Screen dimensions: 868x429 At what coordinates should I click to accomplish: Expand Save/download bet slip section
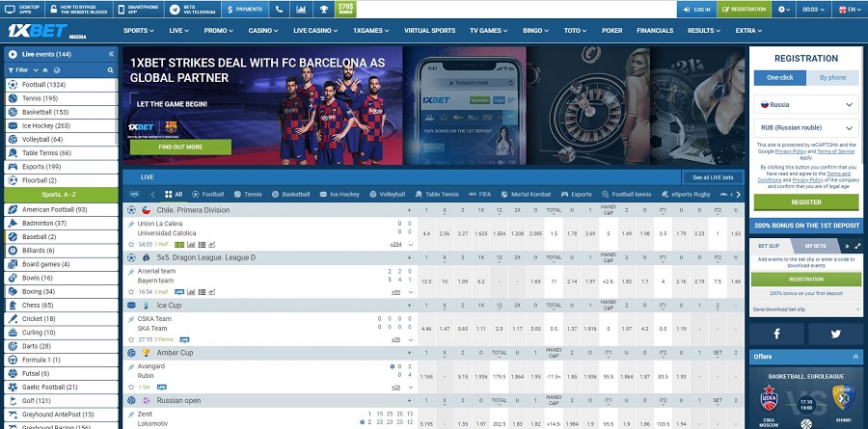coord(806,309)
